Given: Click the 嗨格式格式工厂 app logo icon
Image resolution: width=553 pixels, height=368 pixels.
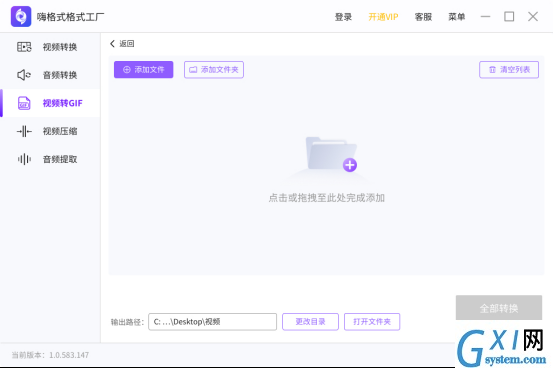Looking at the screenshot, I should click(21, 17).
